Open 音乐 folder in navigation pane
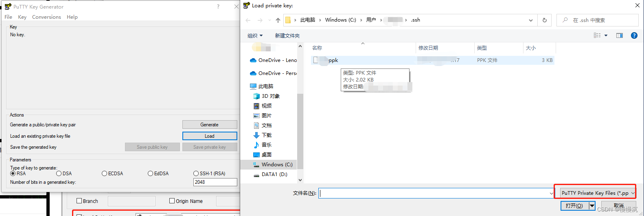This screenshot has height=216, width=644. point(262,145)
